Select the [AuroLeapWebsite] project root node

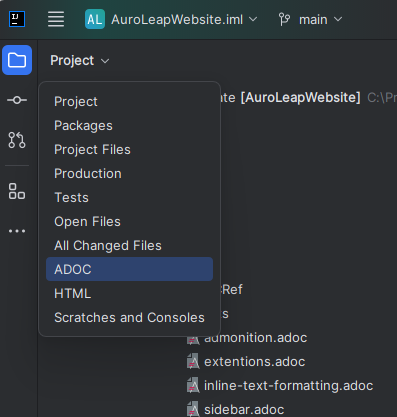300,98
